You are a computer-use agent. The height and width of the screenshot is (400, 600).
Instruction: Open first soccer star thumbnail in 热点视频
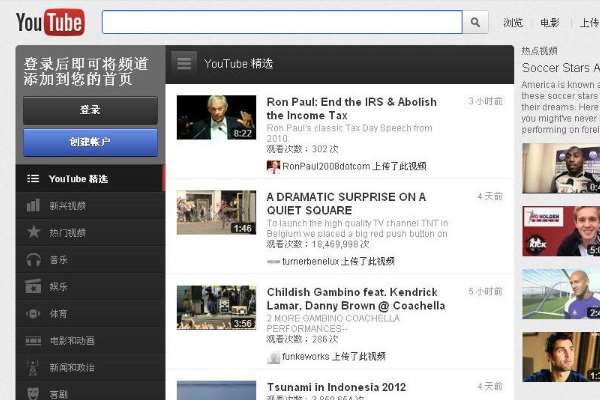coord(561,168)
